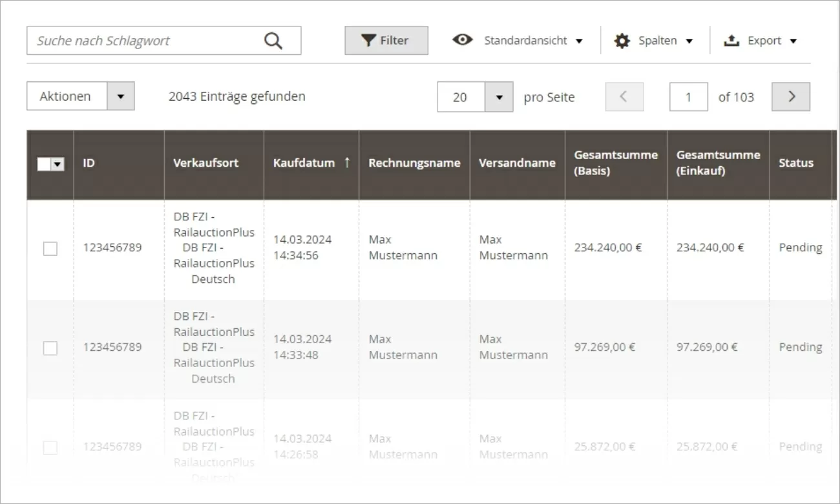
Task: Click the page number input field
Action: pos(689,97)
